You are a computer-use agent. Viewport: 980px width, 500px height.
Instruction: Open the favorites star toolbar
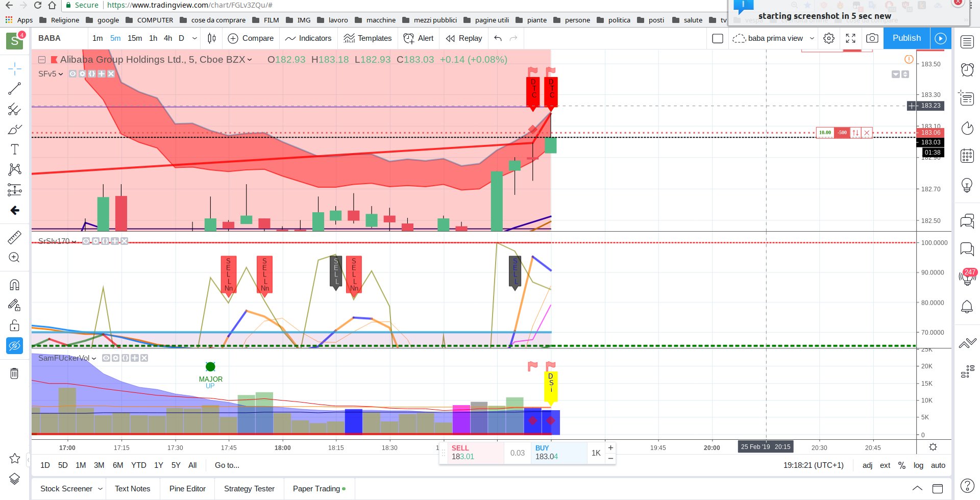(x=15, y=458)
